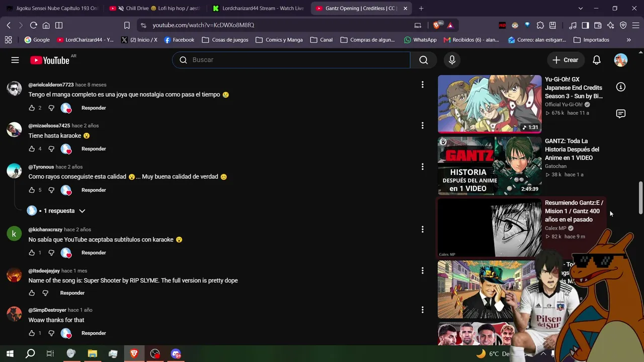Open the tab search dropdown chevron
Screen dimensions: 644x362
coord(580,9)
